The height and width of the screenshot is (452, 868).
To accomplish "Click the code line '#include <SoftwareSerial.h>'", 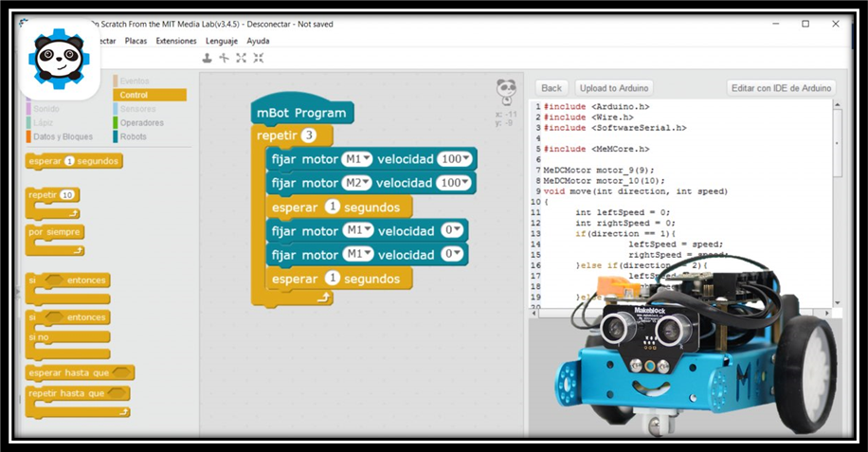I will [x=615, y=127].
